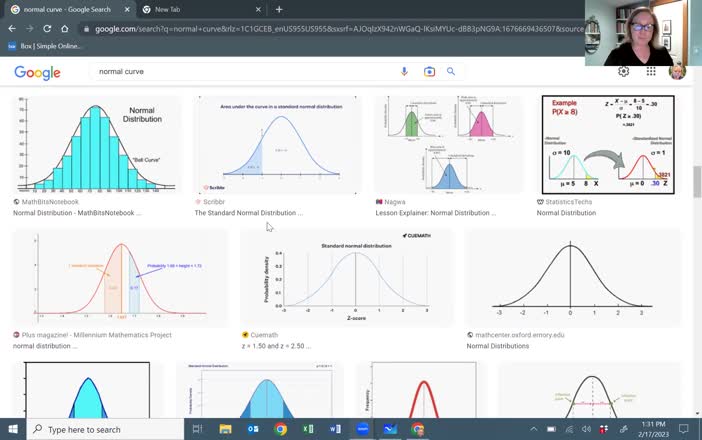Open Google settings gear icon
Screen dimensions: 702x440
[624, 72]
